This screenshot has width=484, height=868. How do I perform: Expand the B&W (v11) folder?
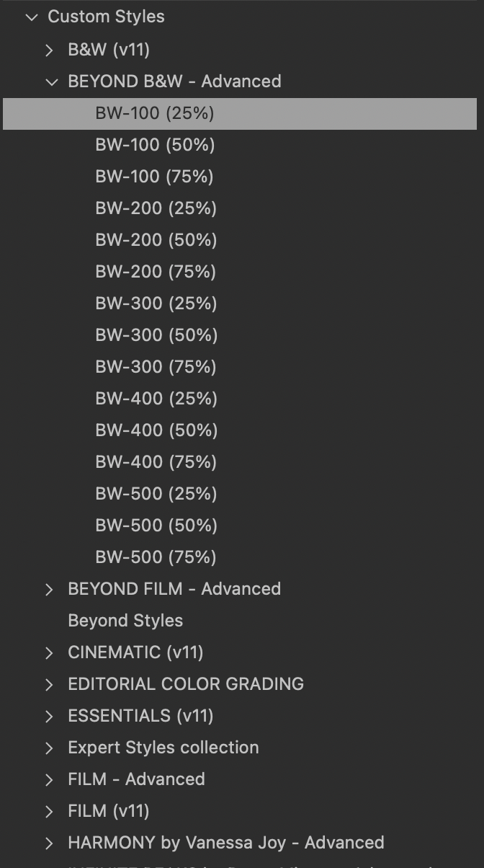pyautogui.click(x=50, y=50)
